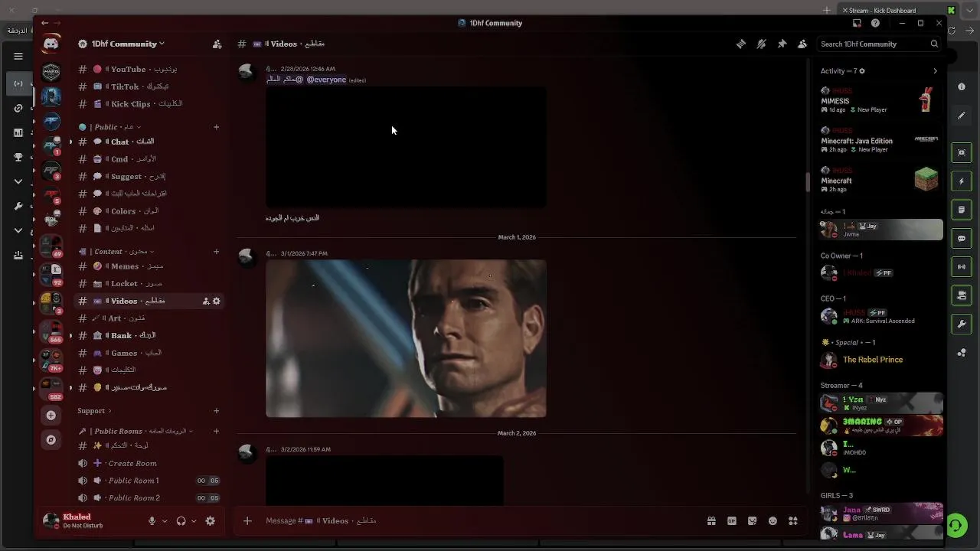Create channel in Public category plus
Screen dimensions: 980x551
pyautogui.click(x=216, y=127)
